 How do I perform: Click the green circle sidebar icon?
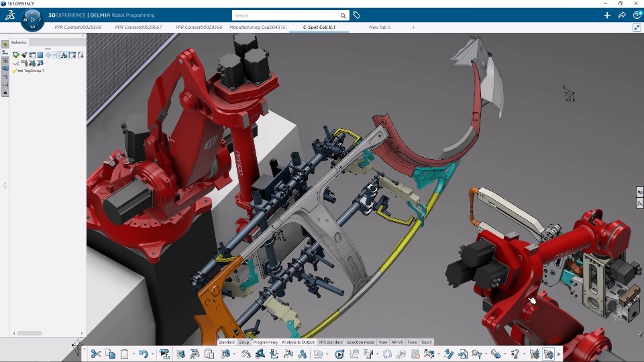(5, 44)
